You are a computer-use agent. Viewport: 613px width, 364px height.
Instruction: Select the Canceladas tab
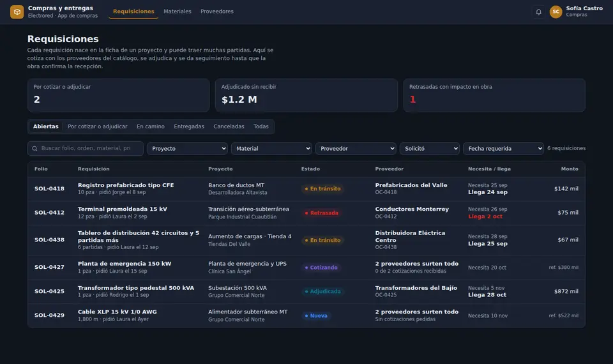tap(229, 126)
